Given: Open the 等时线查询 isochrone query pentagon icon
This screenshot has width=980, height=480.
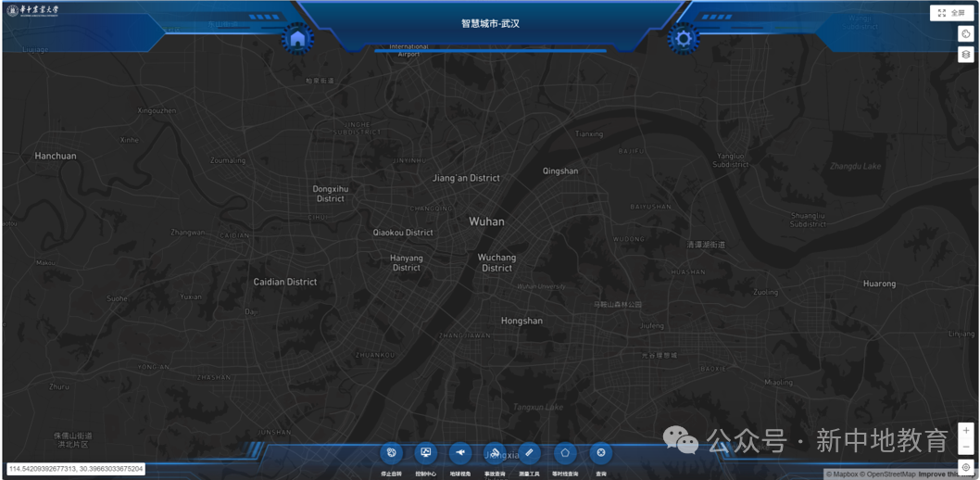Looking at the screenshot, I should tap(565, 452).
